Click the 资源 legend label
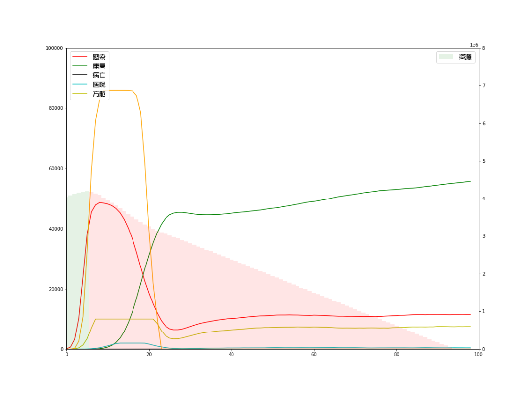This screenshot has width=532, height=399. [x=465, y=57]
